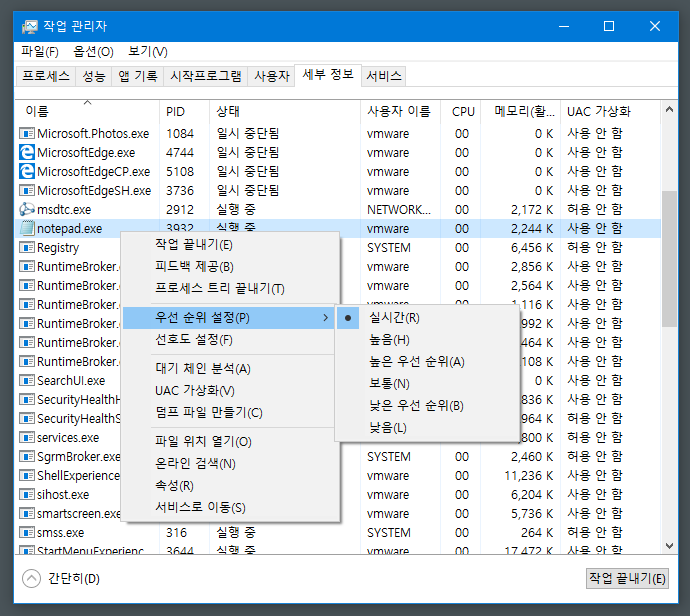Image resolution: width=690 pixels, height=616 pixels.
Task: Open the 보기(V) menu
Action: (147, 52)
